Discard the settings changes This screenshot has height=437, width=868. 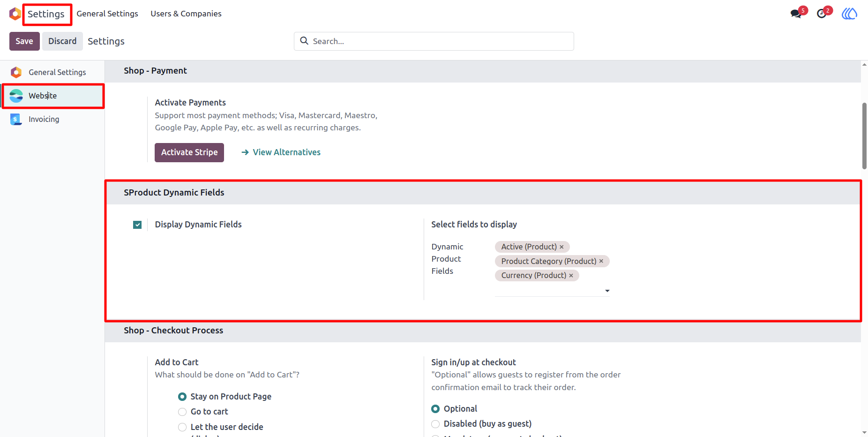(x=62, y=41)
